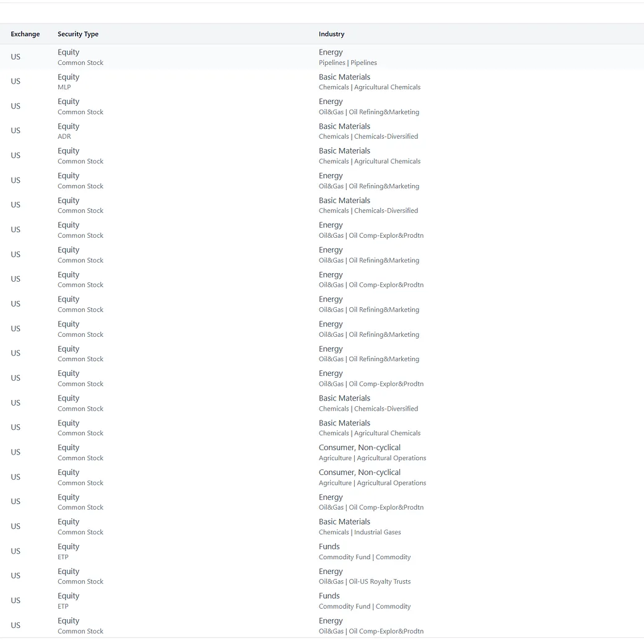Select Basic Materials in the ADR row
The width and height of the screenshot is (644, 644).
[344, 126]
